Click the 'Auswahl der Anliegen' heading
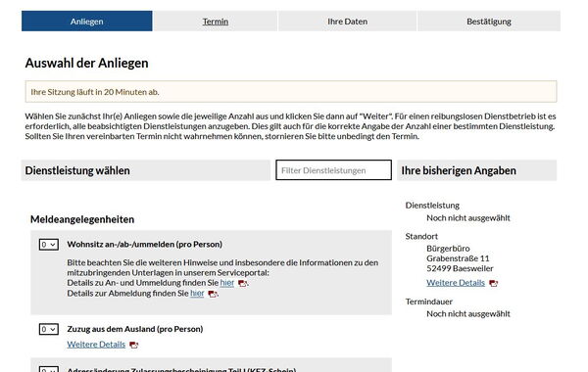This screenshot has width=588, height=372. [x=86, y=63]
